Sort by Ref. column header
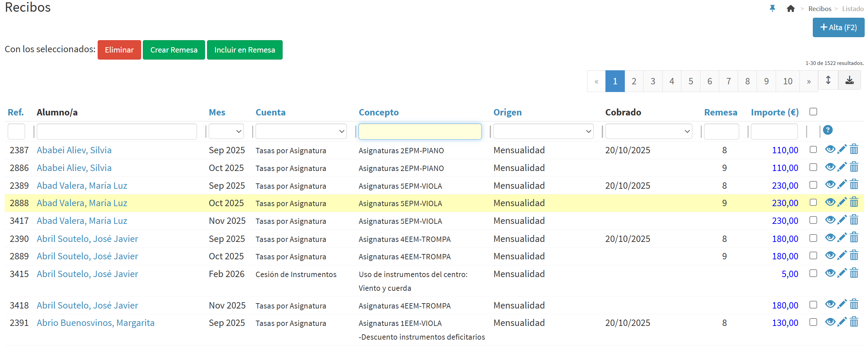The height and width of the screenshot is (347, 868). [x=15, y=112]
